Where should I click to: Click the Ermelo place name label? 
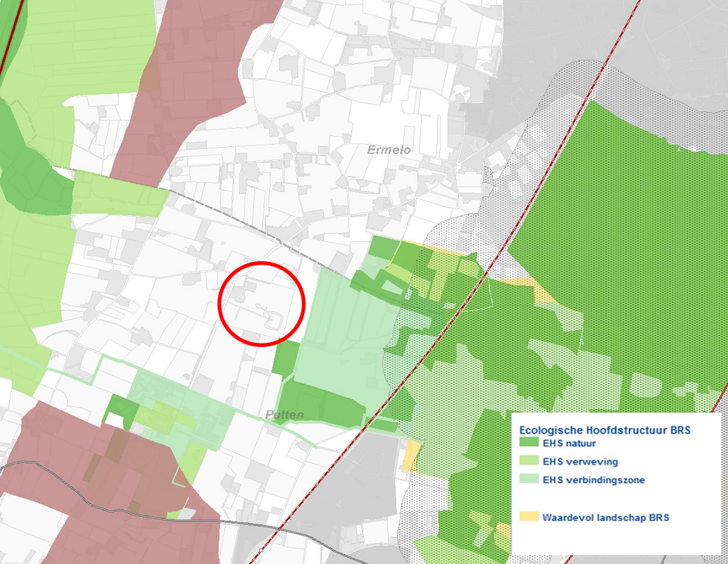[389, 150]
